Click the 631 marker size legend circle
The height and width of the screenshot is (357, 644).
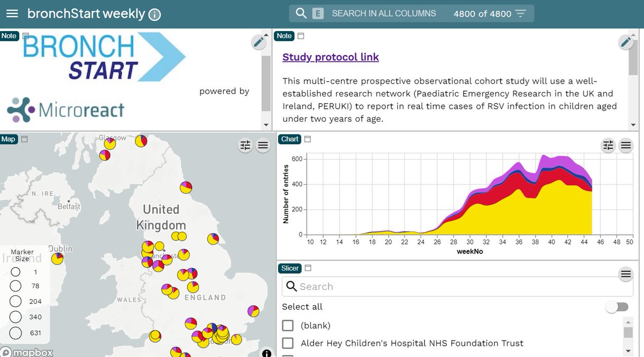16,333
